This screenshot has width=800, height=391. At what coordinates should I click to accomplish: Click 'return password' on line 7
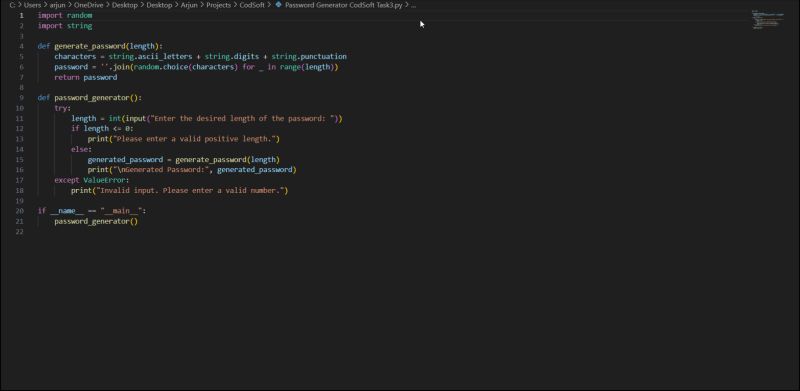(86, 77)
